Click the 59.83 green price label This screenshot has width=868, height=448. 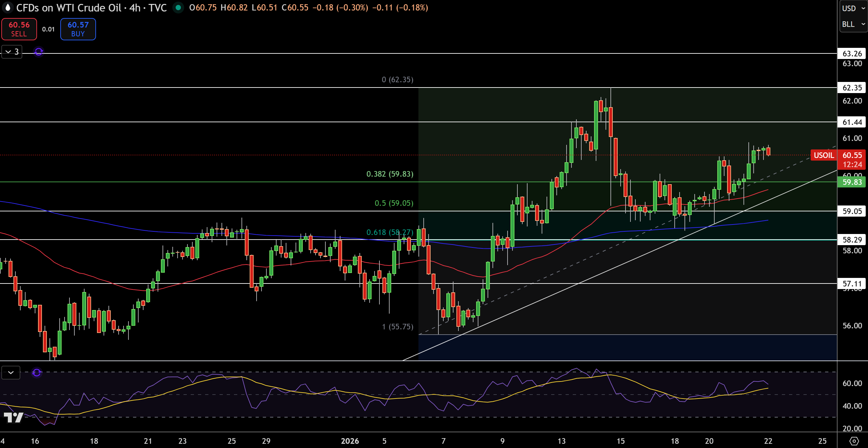click(x=852, y=182)
